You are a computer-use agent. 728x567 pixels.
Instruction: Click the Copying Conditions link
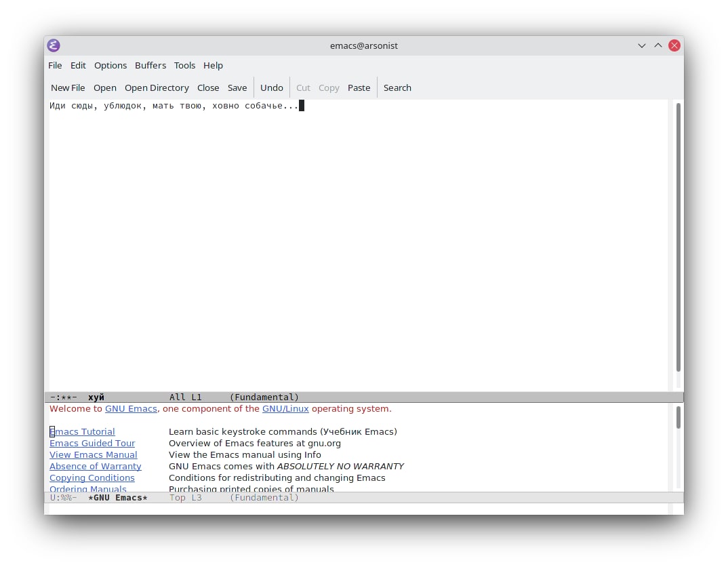(x=92, y=478)
